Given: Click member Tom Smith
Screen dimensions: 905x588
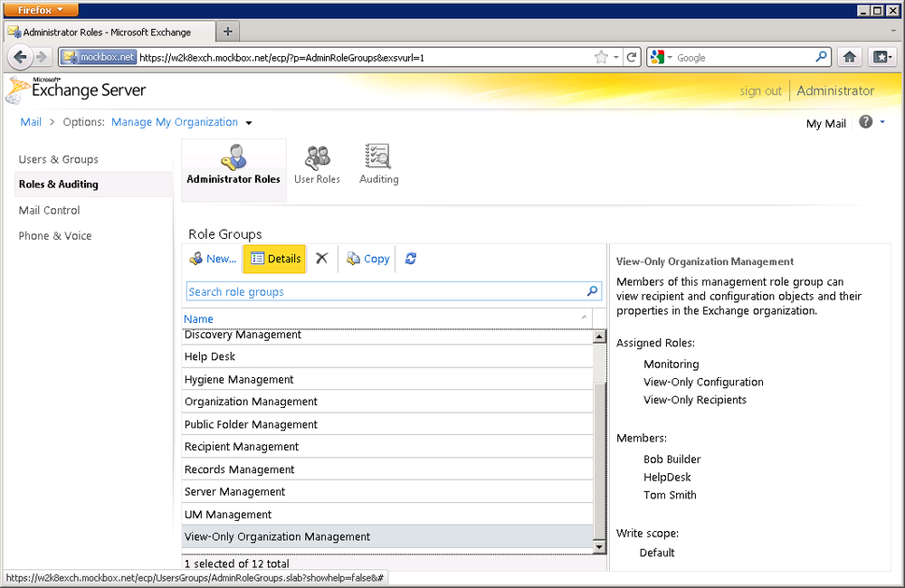Looking at the screenshot, I should [x=670, y=495].
